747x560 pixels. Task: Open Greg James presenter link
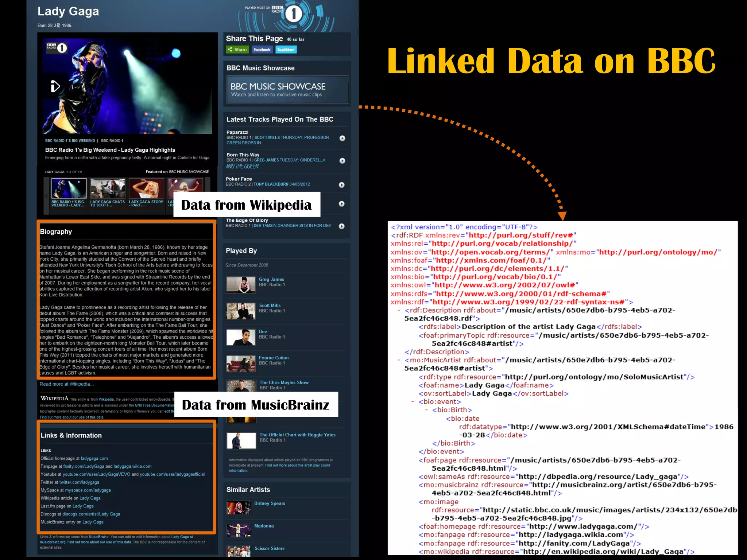click(271, 279)
